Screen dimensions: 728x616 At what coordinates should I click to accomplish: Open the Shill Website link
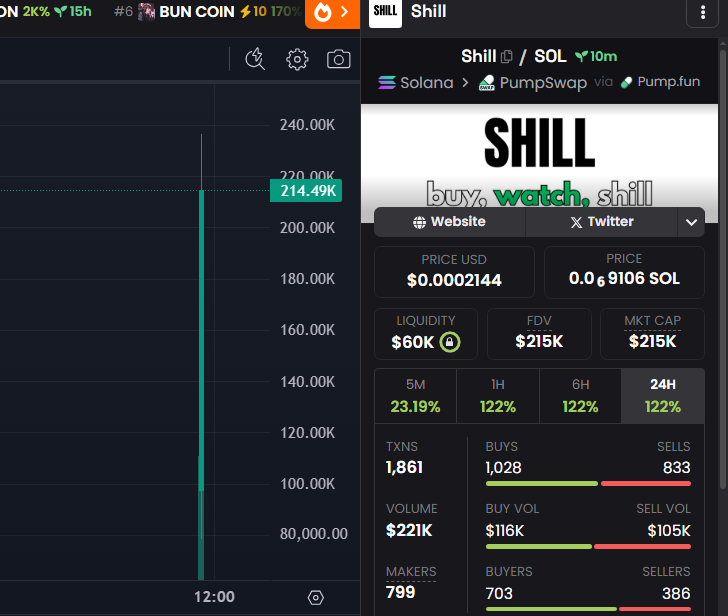(x=449, y=222)
